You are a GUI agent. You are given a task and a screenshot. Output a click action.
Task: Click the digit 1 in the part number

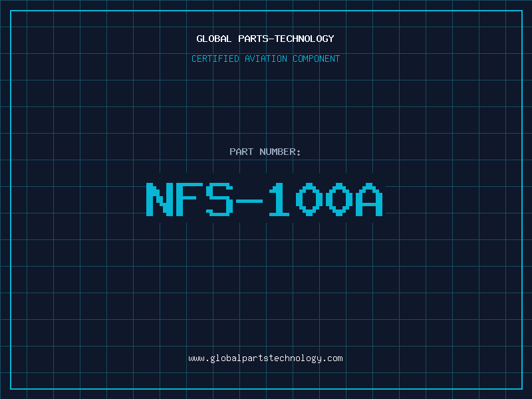tap(281, 199)
